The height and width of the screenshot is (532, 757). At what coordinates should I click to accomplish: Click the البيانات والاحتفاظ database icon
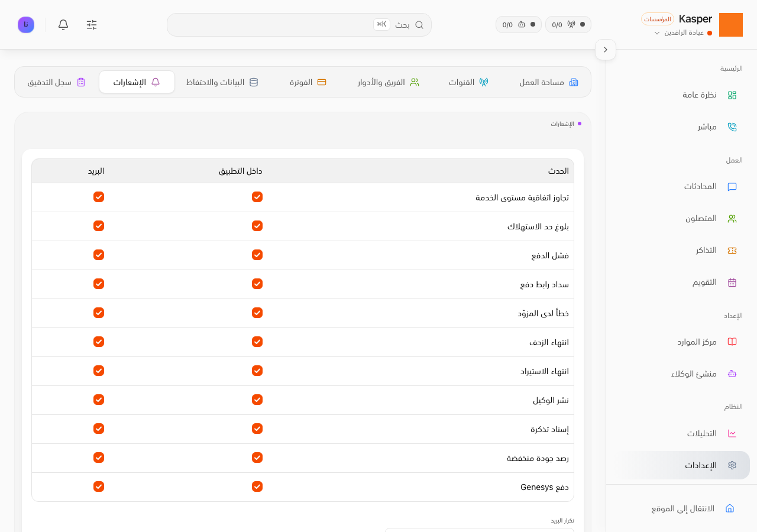click(254, 82)
